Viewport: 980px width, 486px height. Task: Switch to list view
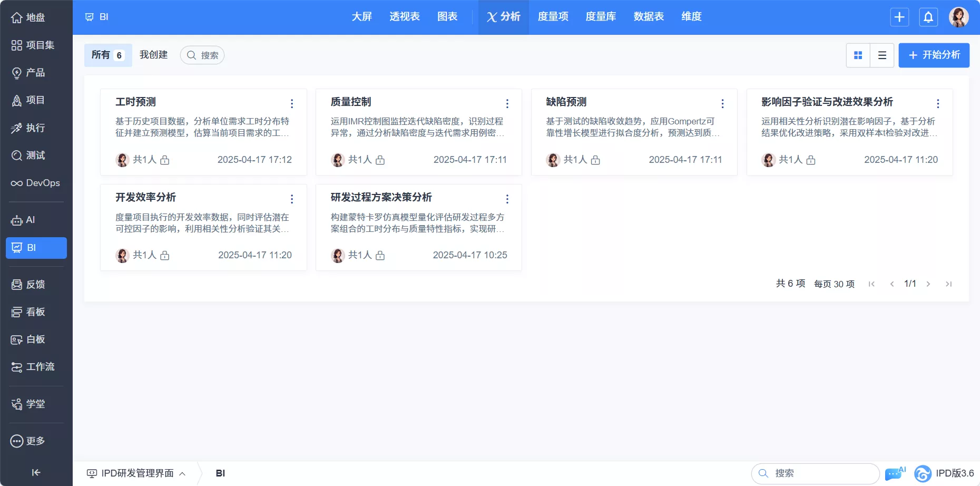pyautogui.click(x=882, y=55)
